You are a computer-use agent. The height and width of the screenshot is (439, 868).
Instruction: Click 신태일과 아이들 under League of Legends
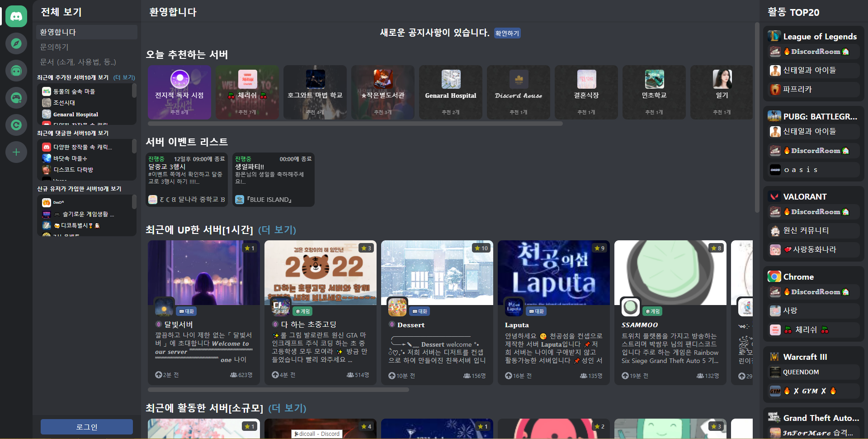point(813,70)
